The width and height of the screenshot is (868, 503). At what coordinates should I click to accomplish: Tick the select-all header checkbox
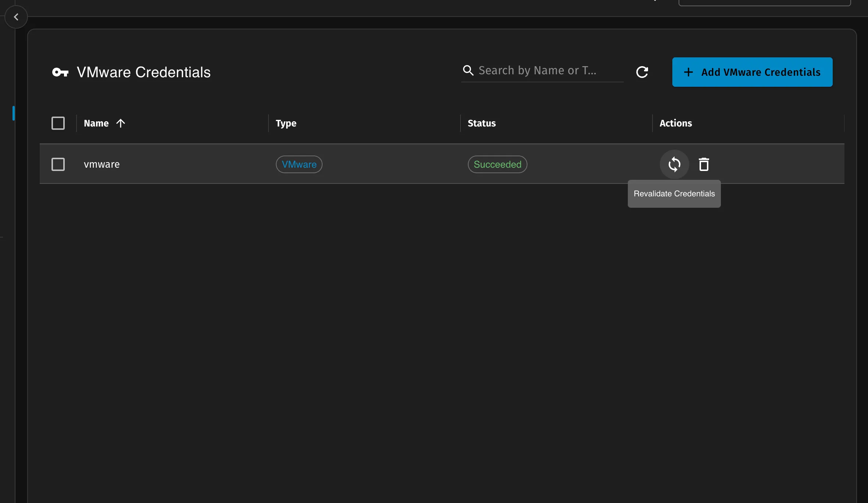pos(58,123)
